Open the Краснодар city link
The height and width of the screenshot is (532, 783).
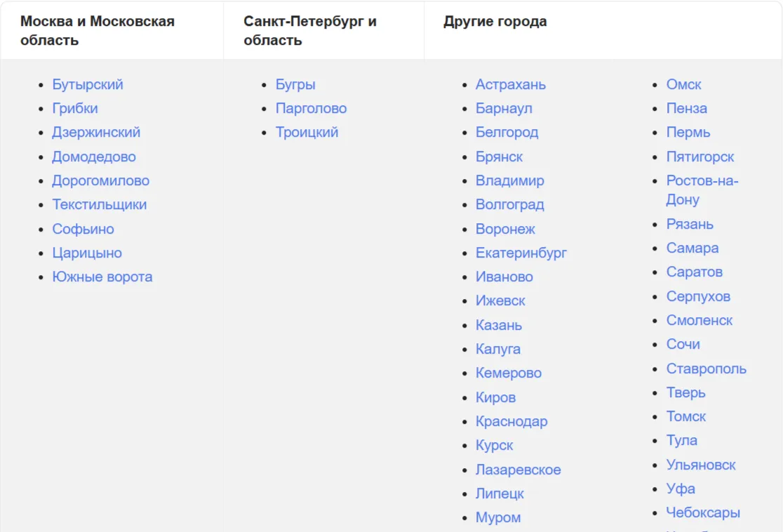click(x=511, y=421)
